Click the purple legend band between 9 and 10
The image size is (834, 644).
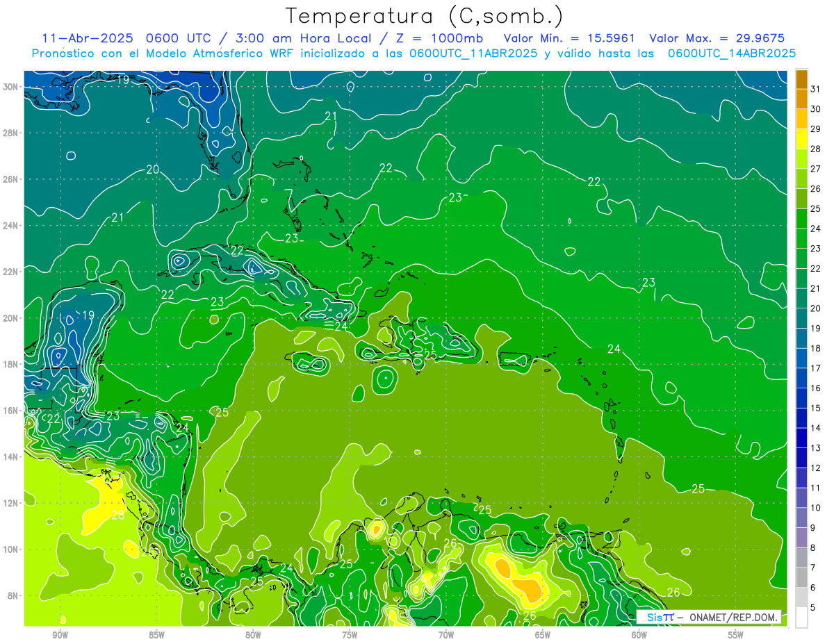pyautogui.click(x=801, y=518)
